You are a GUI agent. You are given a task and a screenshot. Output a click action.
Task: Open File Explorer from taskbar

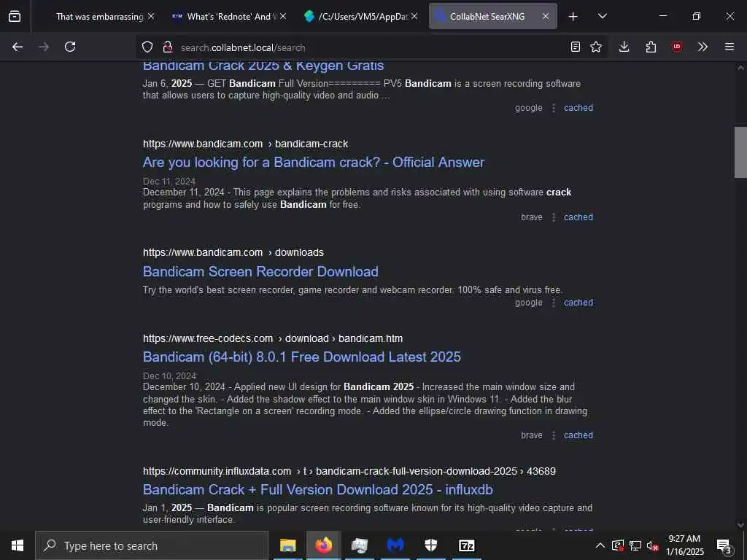(287, 545)
